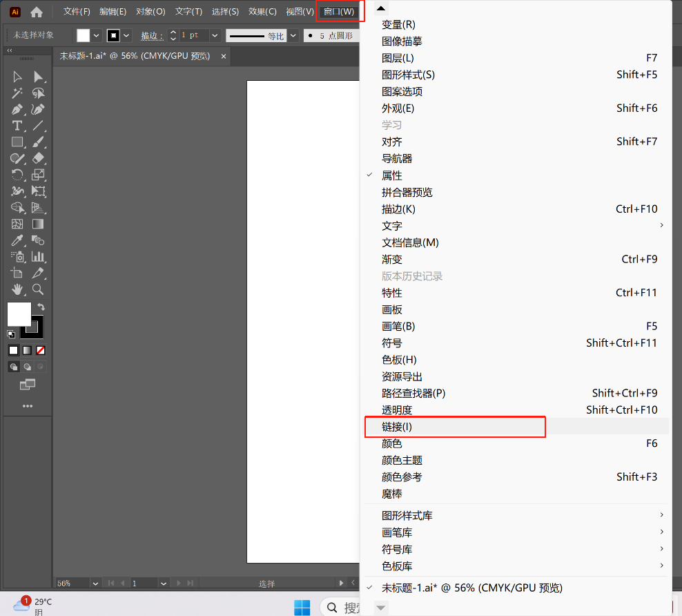The image size is (682, 616).
Task: Open the stroke weight dropdown
Action: tap(215, 35)
